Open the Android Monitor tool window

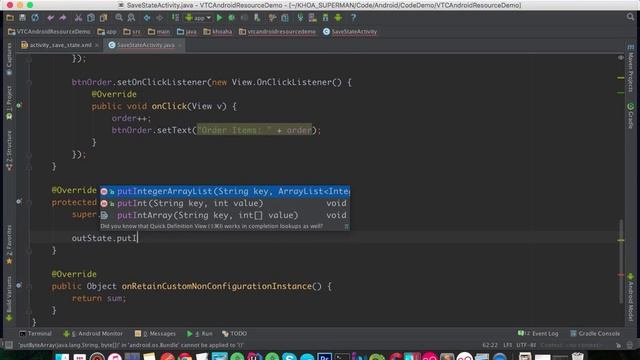coord(93,334)
